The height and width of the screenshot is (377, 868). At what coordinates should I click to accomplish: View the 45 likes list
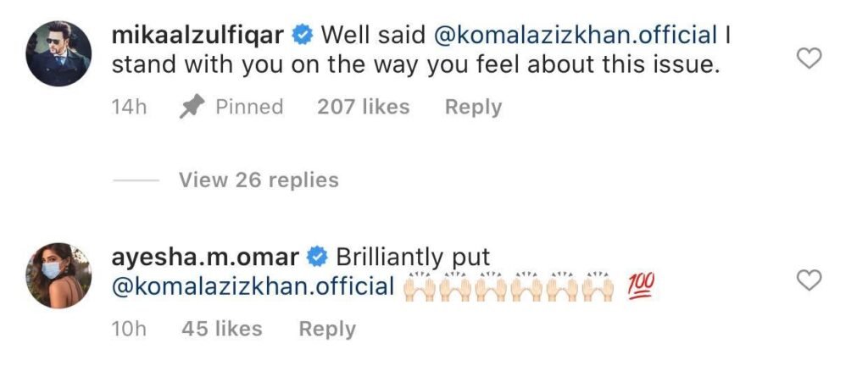[221, 329]
